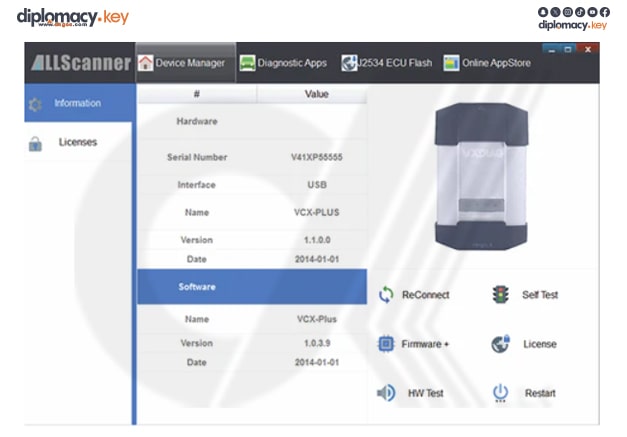This screenshot has width=627, height=437.
Task: Click the ReConnect arrows icon
Action: (x=386, y=295)
